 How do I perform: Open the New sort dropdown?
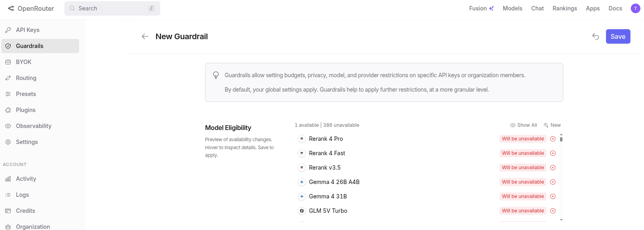[552, 125]
